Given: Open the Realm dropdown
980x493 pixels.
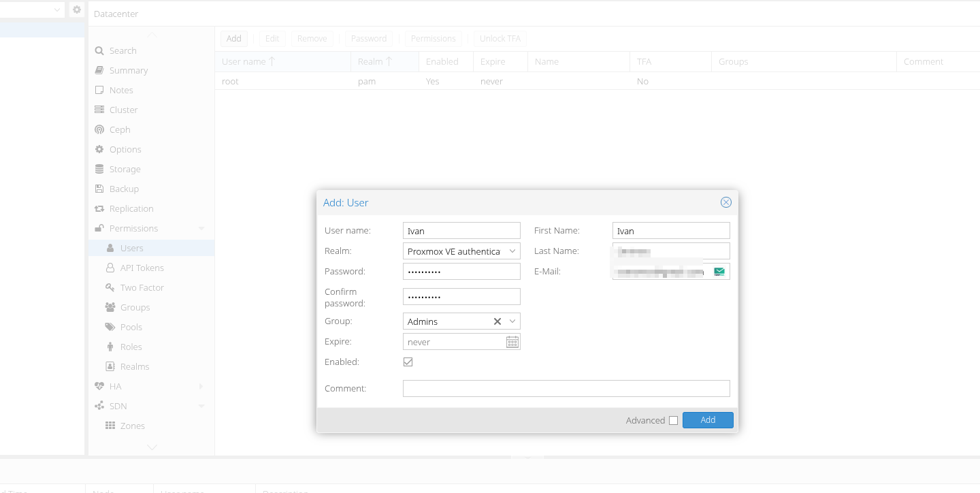Looking at the screenshot, I should coord(512,251).
